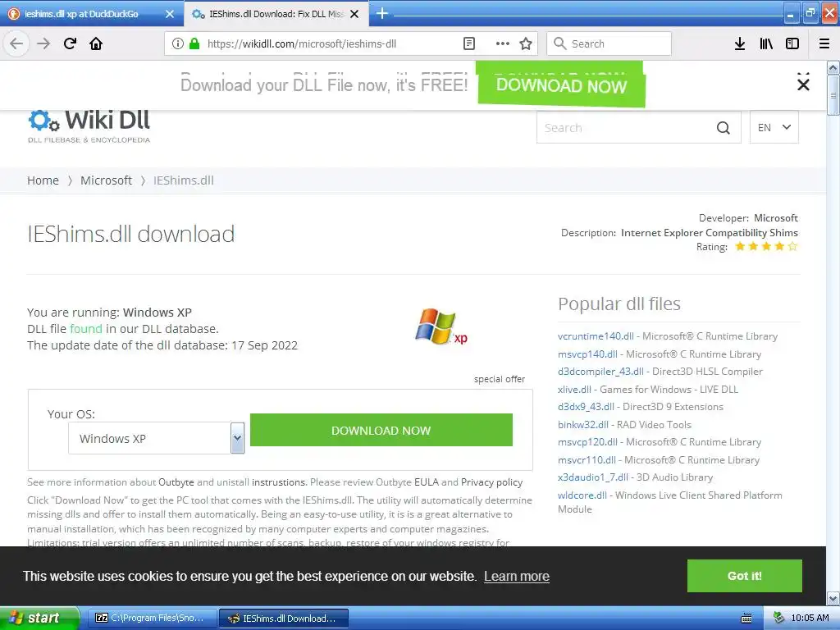The image size is (840, 630).
Task: Open the browser home page icon
Action: [96, 43]
